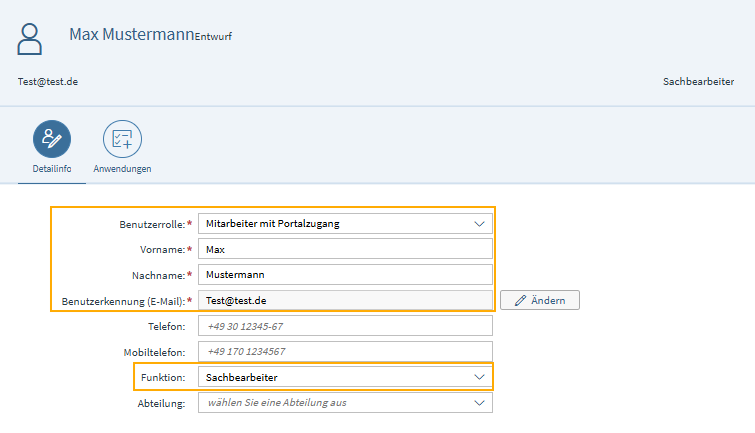Focus the Telefon input field
Viewport: 755px width, 433px height.
click(345, 326)
